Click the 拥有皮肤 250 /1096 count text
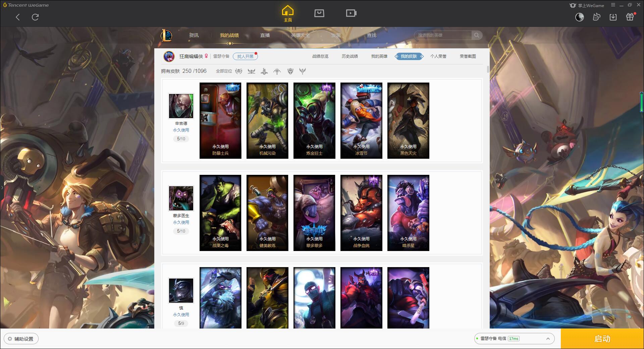The height and width of the screenshot is (349, 644). point(184,71)
